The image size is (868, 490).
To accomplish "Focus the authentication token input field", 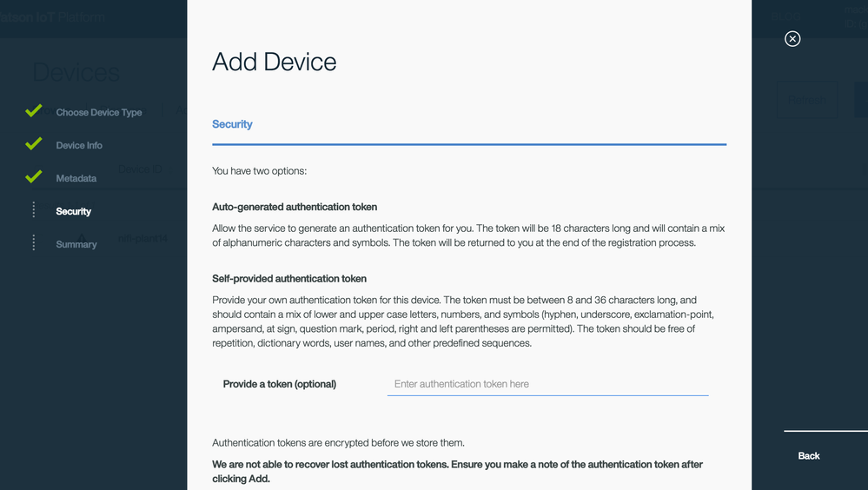I will pyautogui.click(x=547, y=384).
